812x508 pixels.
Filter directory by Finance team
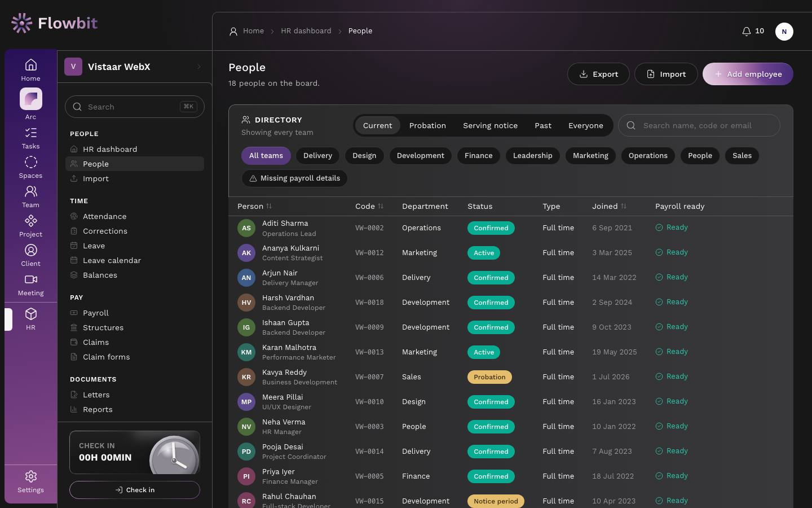pyautogui.click(x=478, y=156)
